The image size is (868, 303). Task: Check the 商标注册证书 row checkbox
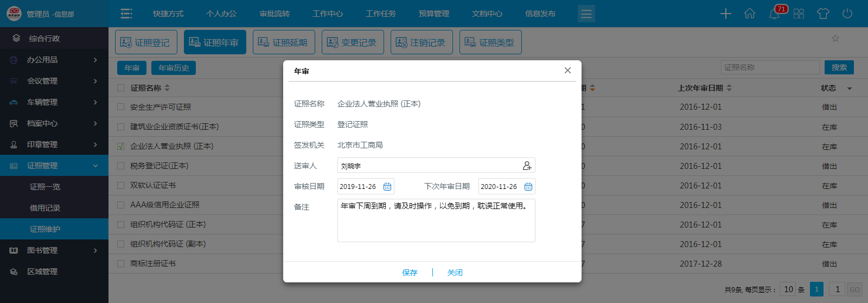(x=120, y=263)
